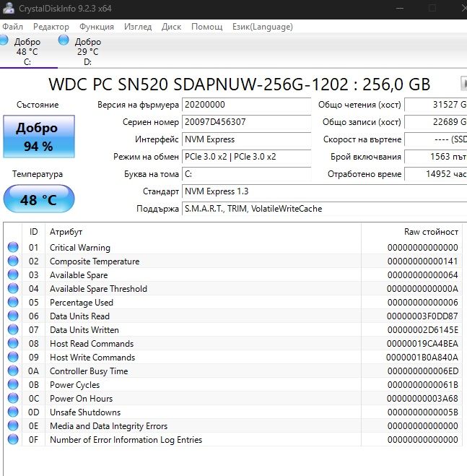Open the Редактор menu
Viewport: 467px width, 476px height.
click(x=51, y=27)
